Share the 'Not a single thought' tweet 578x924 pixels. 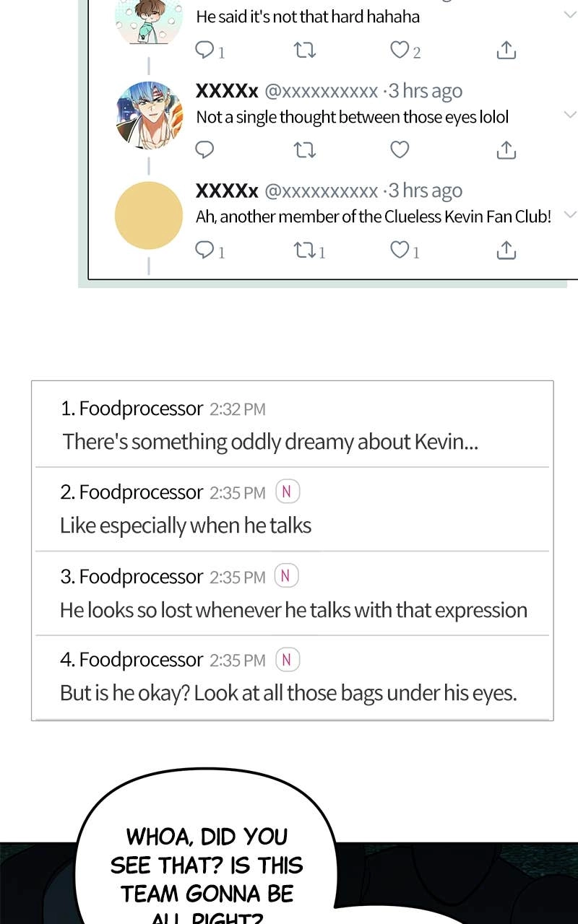point(506,149)
